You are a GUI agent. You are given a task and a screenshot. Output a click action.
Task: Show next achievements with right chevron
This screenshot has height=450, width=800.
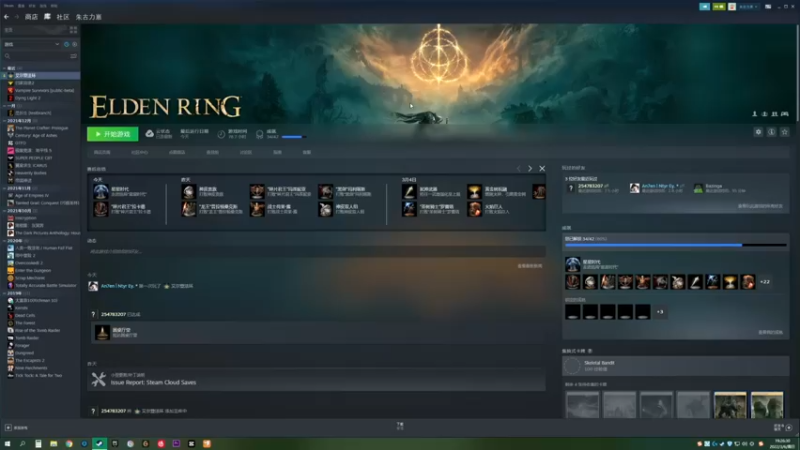530,168
